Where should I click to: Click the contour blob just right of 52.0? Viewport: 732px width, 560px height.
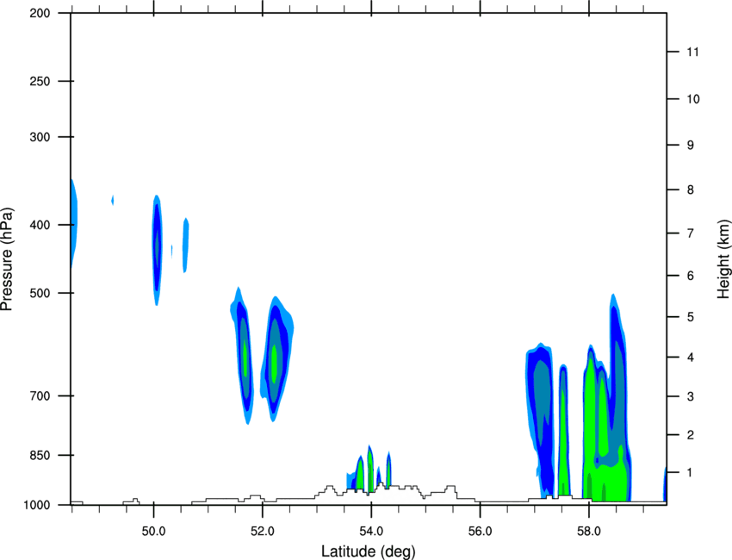(x=276, y=359)
